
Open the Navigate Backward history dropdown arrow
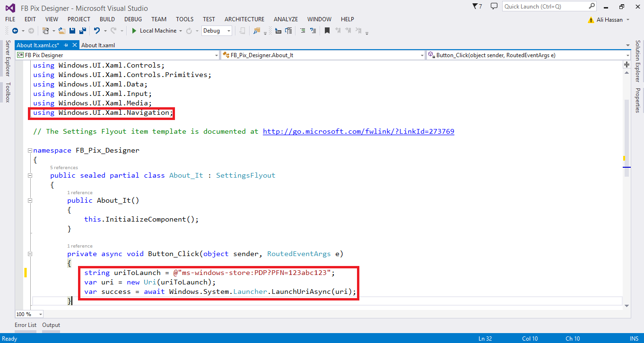(23, 31)
